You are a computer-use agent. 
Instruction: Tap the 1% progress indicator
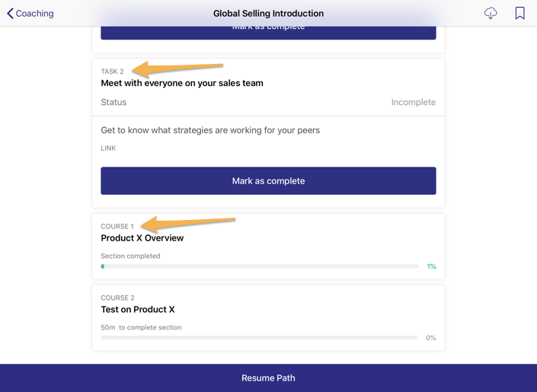click(431, 266)
